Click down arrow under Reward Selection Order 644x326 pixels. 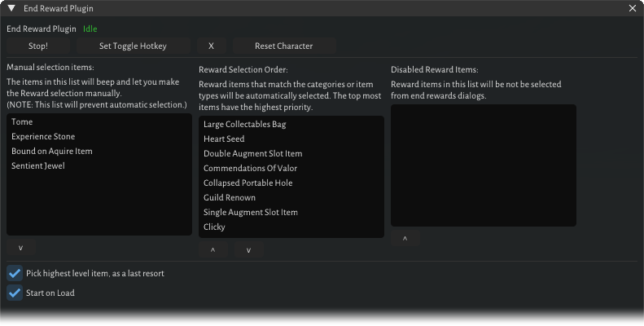(249, 250)
